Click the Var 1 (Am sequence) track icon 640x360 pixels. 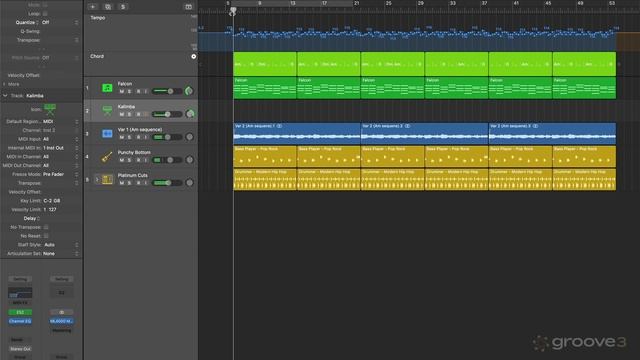tap(107, 133)
